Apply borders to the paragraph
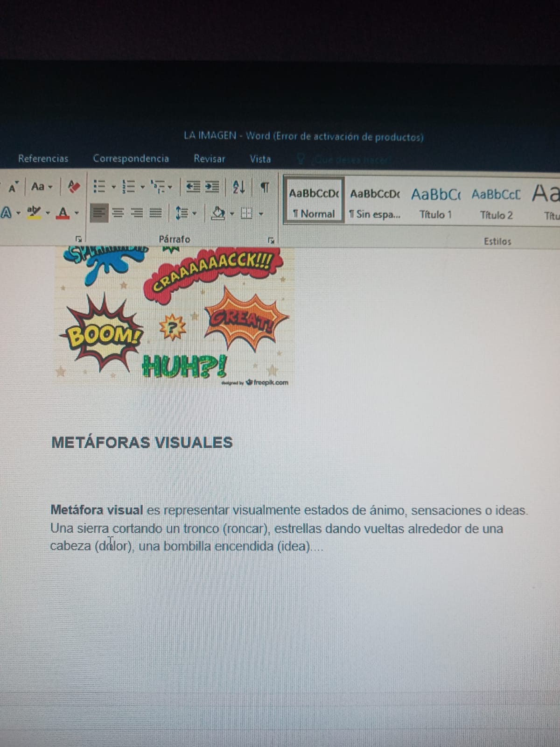 247,214
